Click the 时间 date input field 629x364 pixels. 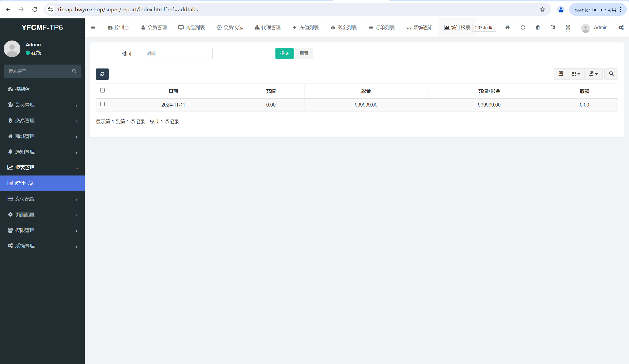[x=177, y=54]
